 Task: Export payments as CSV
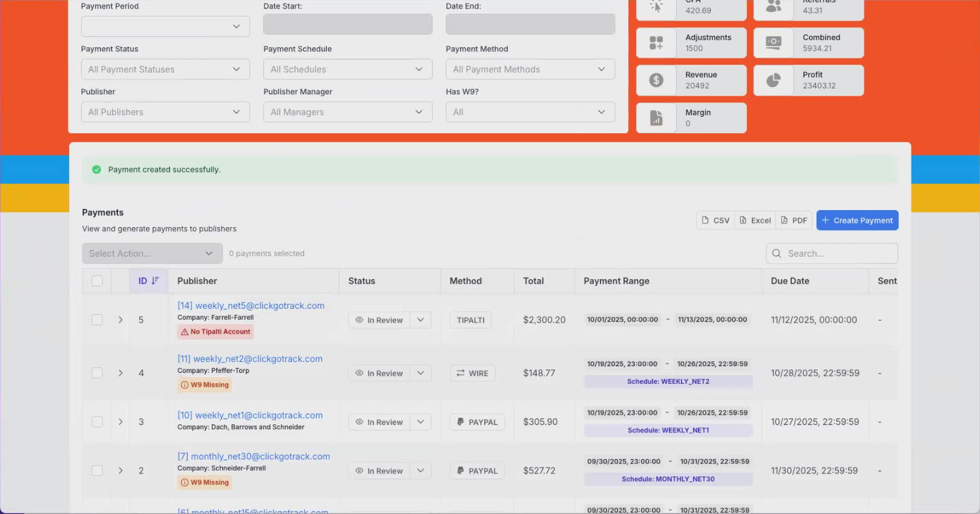click(715, 220)
